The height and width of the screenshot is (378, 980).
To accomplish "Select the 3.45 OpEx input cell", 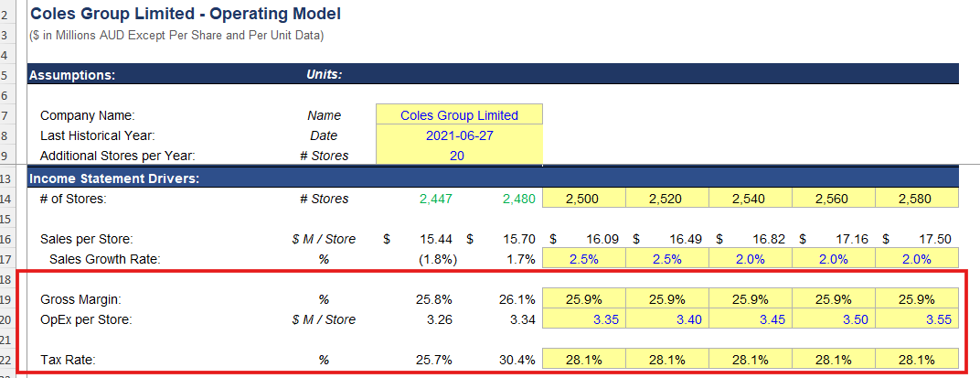I will pyautogui.click(x=750, y=319).
